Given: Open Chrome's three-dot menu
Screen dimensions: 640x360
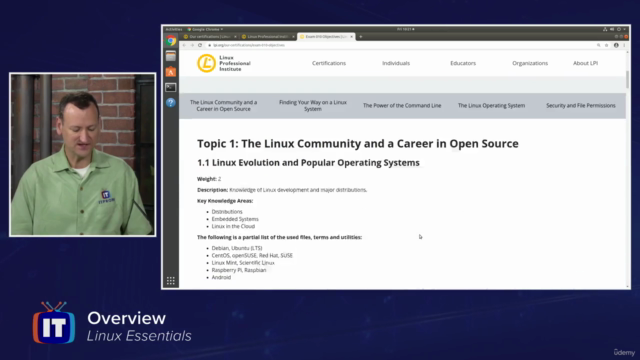Looking at the screenshot, I should 624,45.
